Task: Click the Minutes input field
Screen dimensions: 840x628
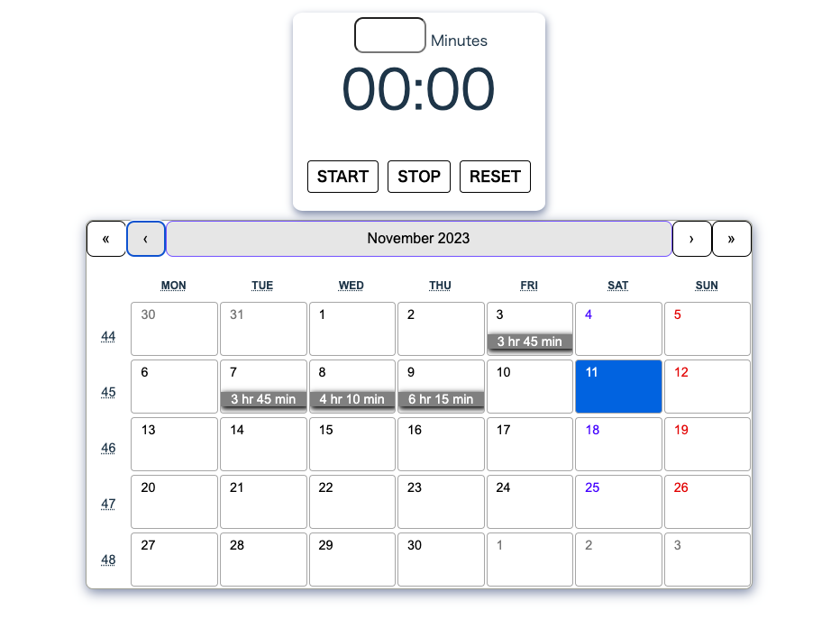Action: tap(390, 36)
